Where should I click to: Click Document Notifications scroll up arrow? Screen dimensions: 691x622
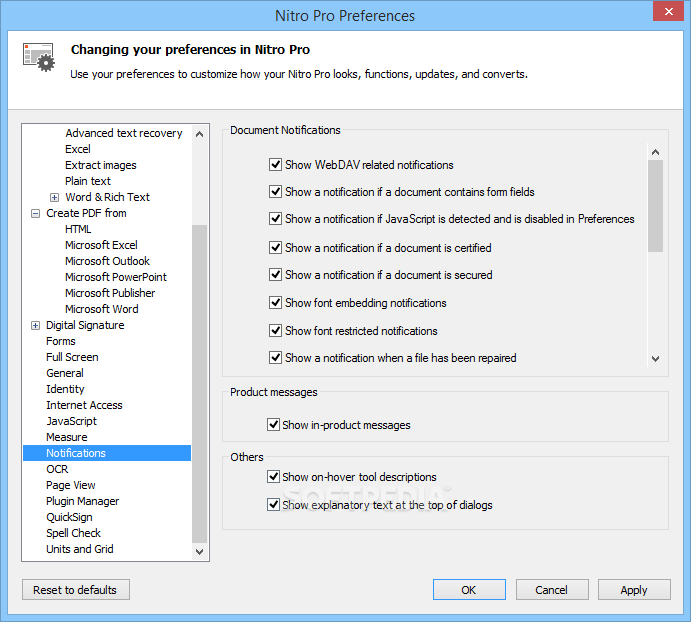(655, 152)
